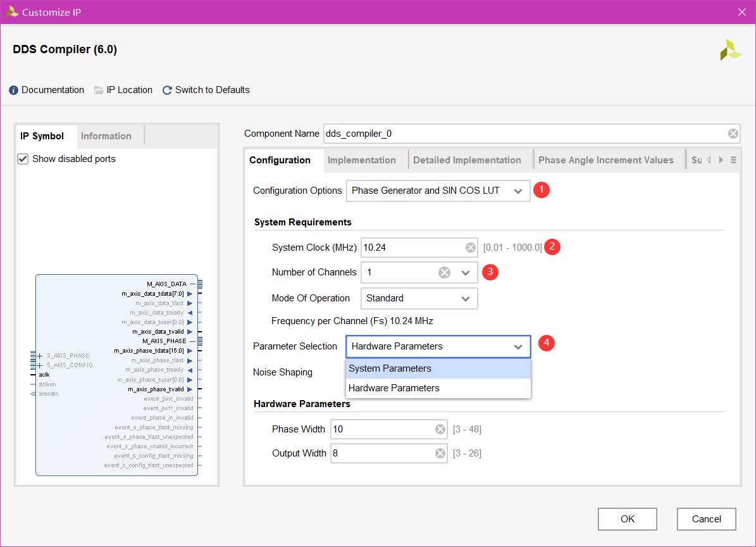Switch to the Configuration tab
This screenshot has width=756, height=547.
pyautogui.click(x=280, y=160)
